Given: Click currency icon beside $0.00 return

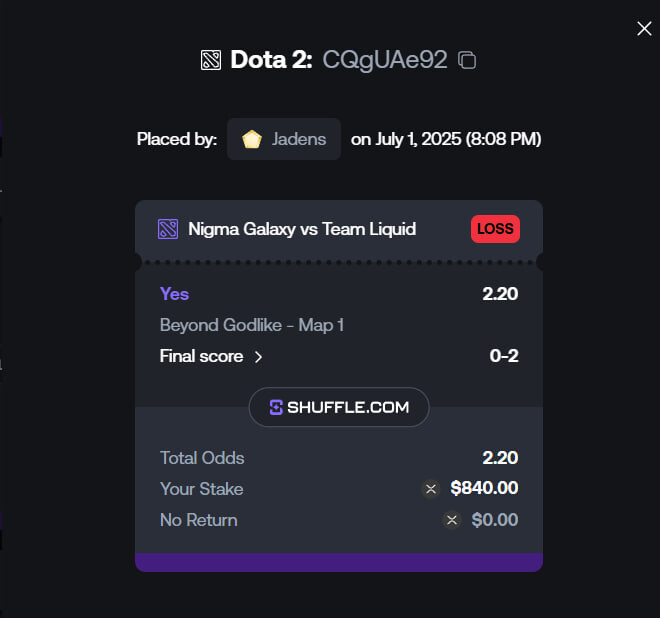Looking at the screenshot, I should click(x=452, y=520).
